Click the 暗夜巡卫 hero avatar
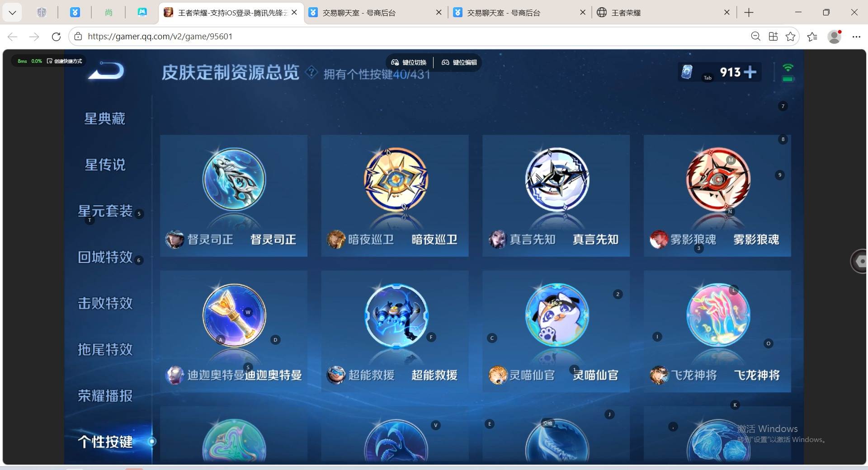The width and height of the screenshot is (868, 470). (x=336, y=239)
